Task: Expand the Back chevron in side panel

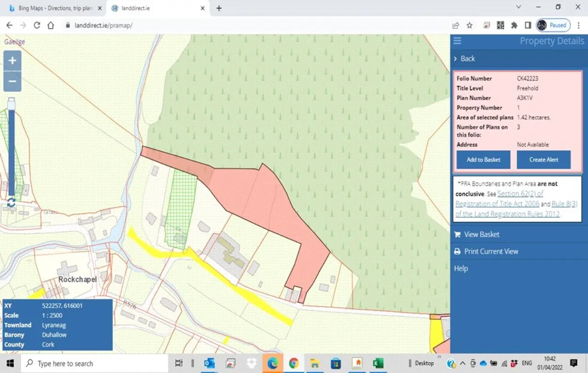Action: 455,59
